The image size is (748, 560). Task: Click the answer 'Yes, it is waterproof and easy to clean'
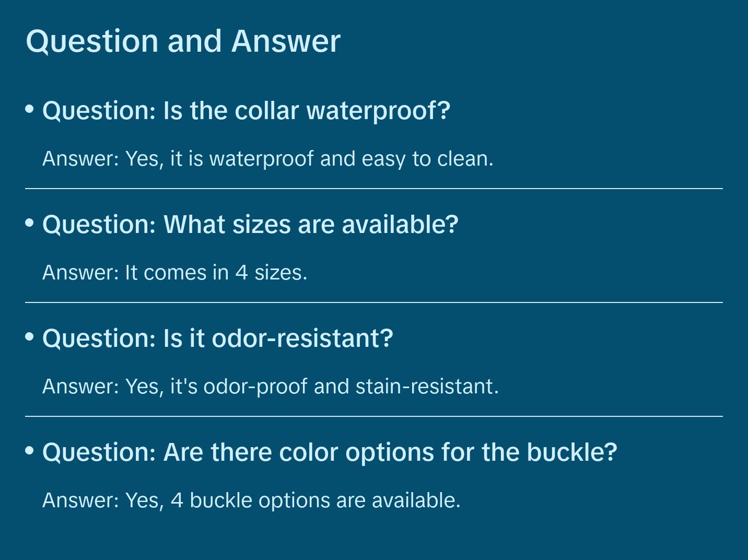click(267, 159)
